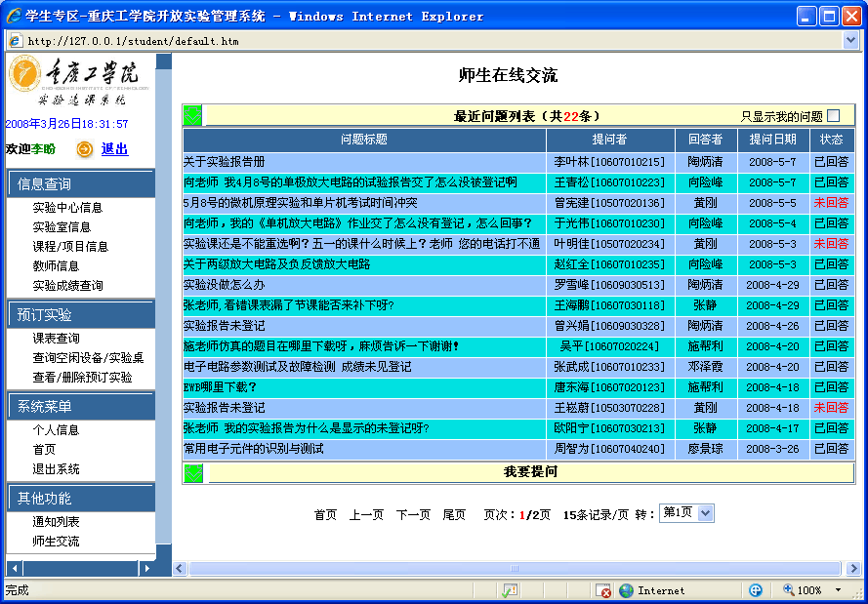868x604 pixels.
Task: Click the orange arrow icon beside 退出
Action: point(85,149)
